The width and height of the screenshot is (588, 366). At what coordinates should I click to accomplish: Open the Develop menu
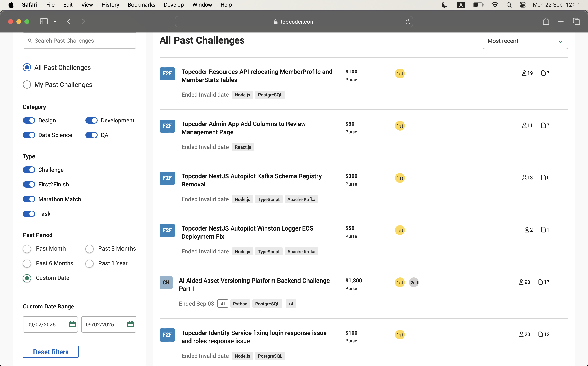click(x=173, y=5)
